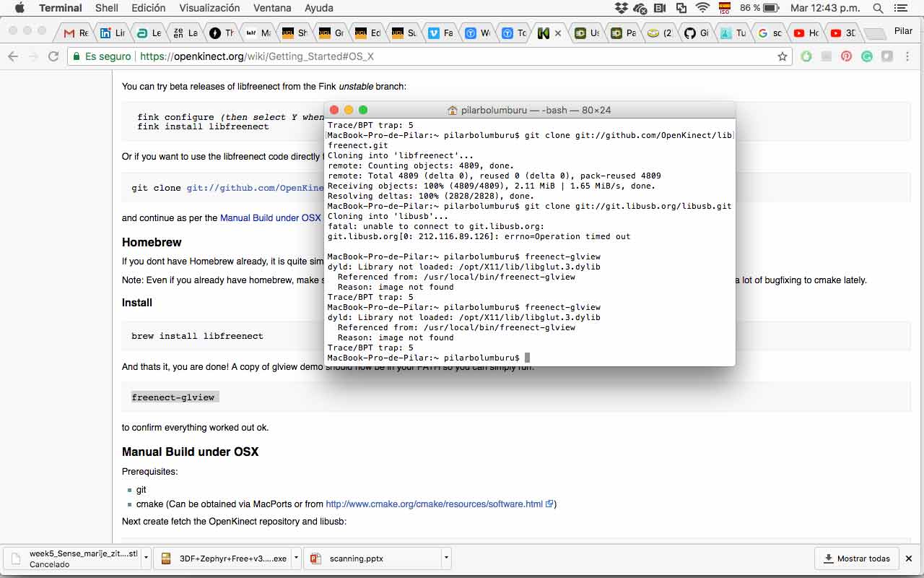Click the Terminal window title bar text
The height and width of the screenshot is (578, 924).
pyautogui.click(x=536, y=110)
